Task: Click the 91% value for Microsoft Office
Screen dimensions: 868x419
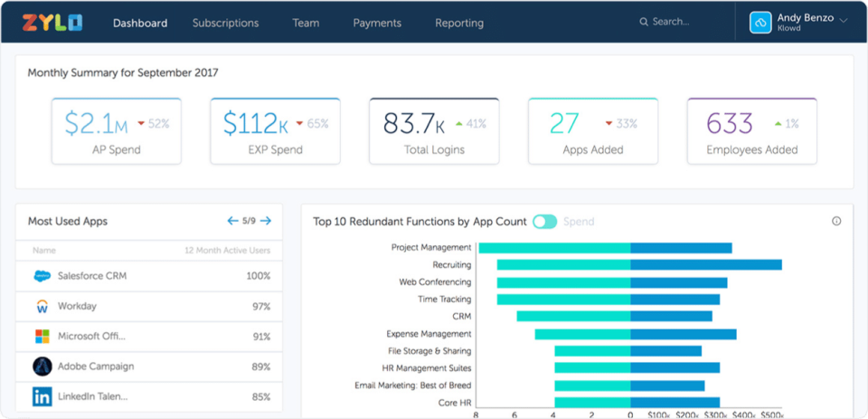Action: (x=261, y=337)
